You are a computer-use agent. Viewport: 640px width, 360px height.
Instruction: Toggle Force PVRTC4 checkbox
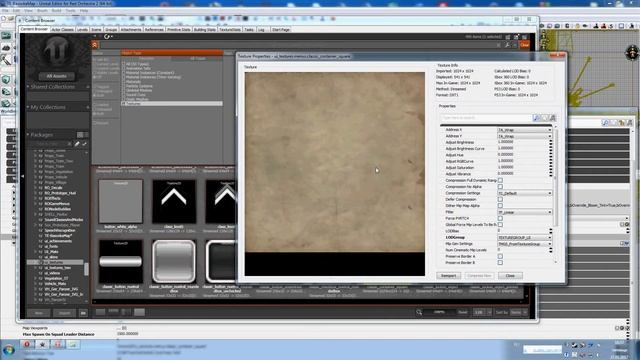click(x=500, y=218)
